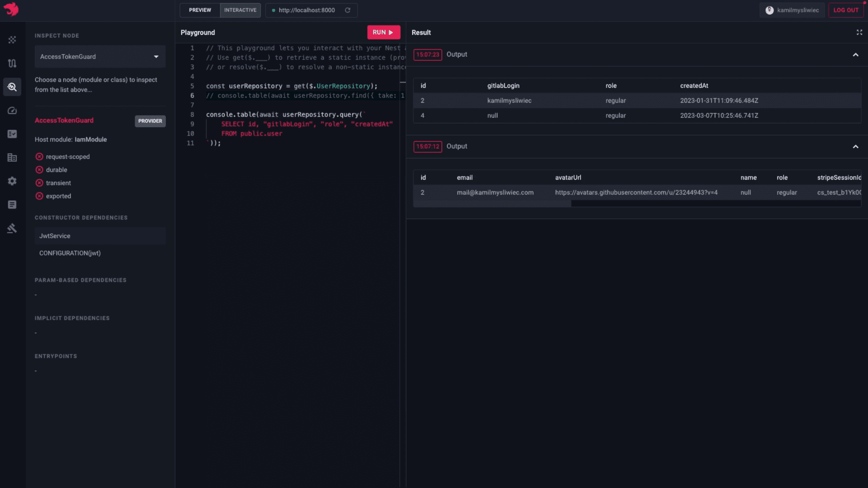Select the INTERACTIVE tab
Screen dimensions: 868x488
pyautogui.click(x=240, y=10)
